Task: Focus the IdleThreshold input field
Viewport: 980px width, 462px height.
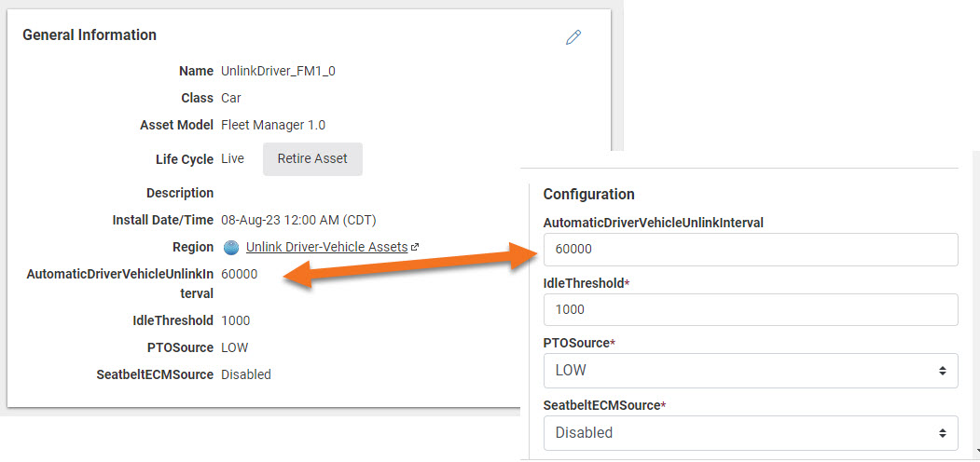Action: tap(751, 309)
